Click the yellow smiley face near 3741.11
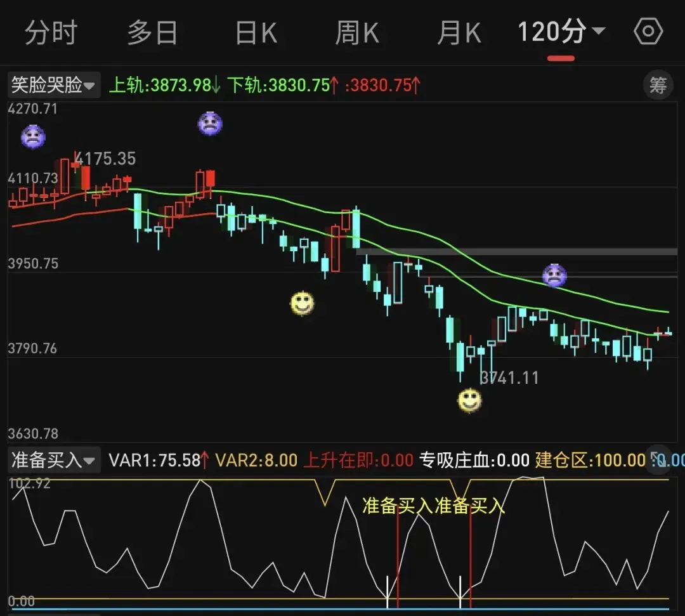This screenshot has width=685, height=616. pos(469,400)
